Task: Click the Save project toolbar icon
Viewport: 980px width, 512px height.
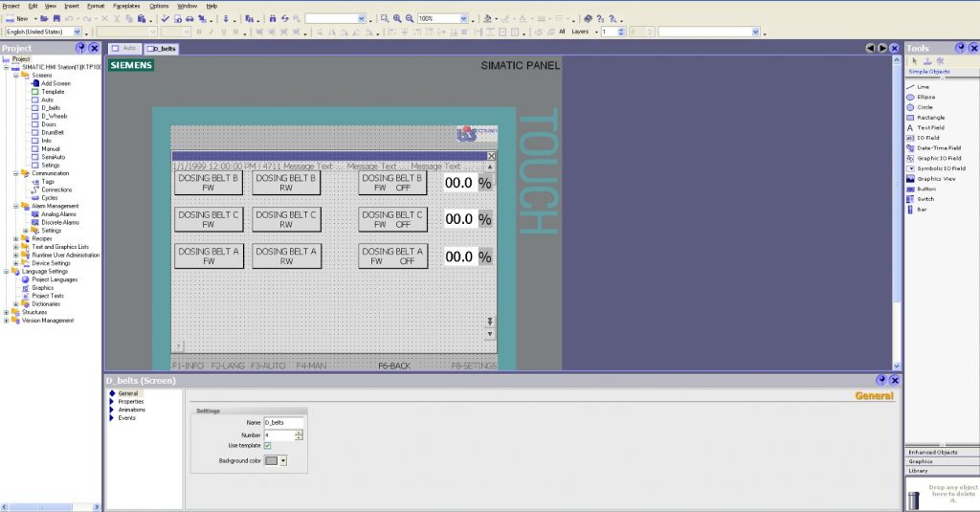Action: pyautogui.click(x=56, y=18)
